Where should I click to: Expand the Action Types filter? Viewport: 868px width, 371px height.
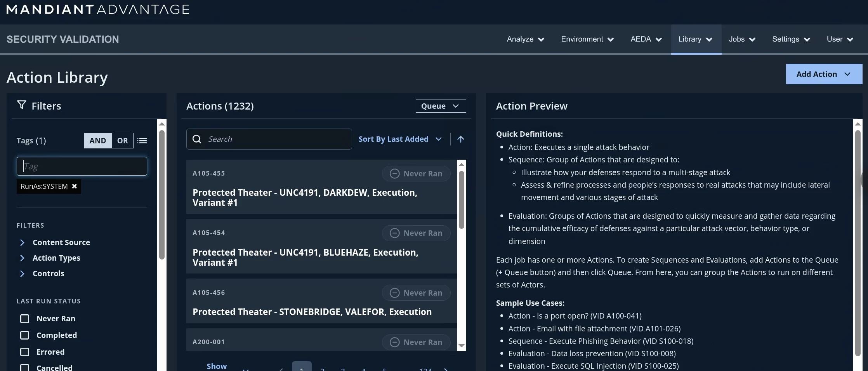(x=50, y=258)
